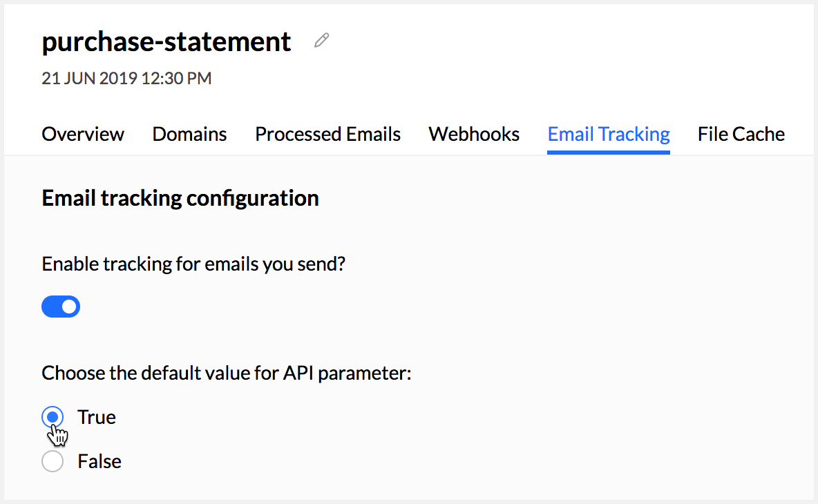The width and height of the screenshot is (818, 504).
Task: Click the "Enable tracking for emails you send?" label
Action: (193, 264)
